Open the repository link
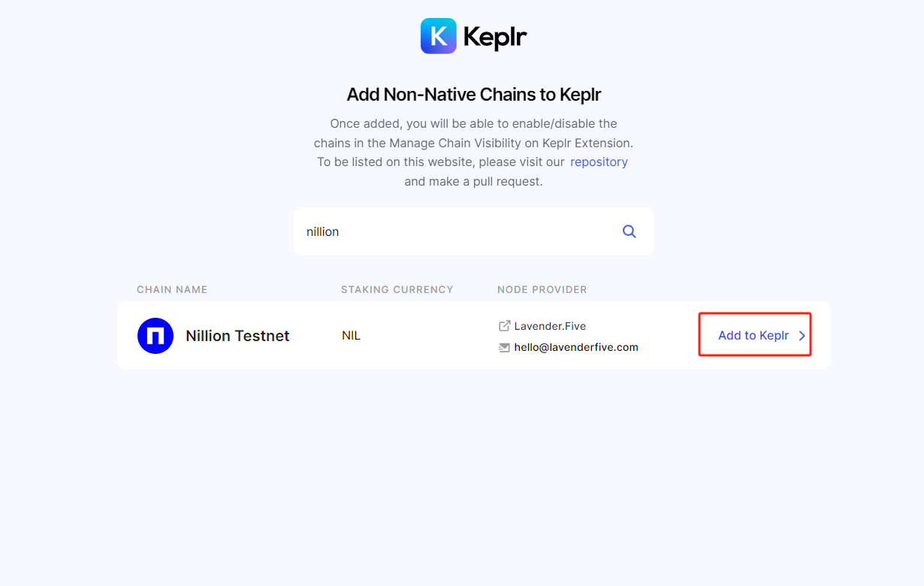Image resolution: width=924 pixels, height=586 pixels. (599, 162)
